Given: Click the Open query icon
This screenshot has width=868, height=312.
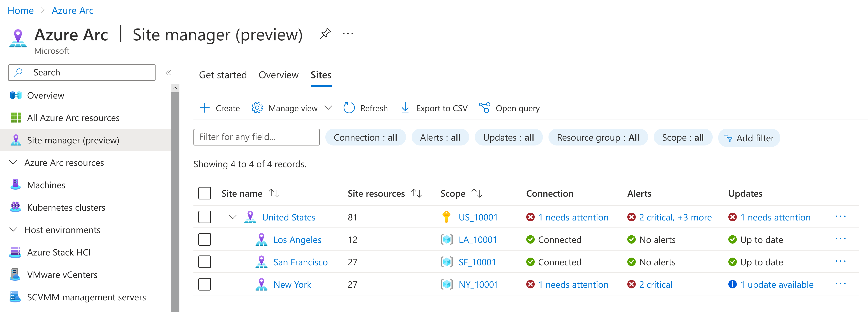Looking at the screenshot, I should [485, 108].
